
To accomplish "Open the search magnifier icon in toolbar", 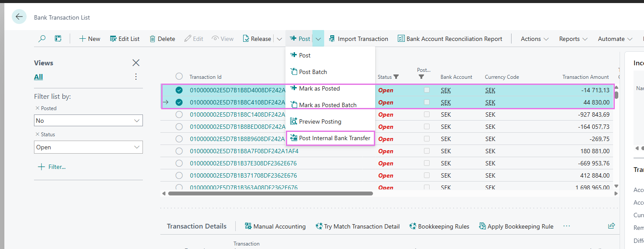I will (x=42, y=39).
